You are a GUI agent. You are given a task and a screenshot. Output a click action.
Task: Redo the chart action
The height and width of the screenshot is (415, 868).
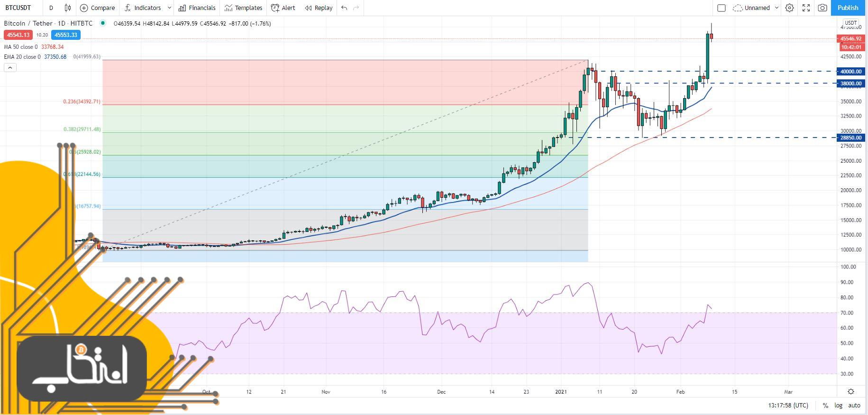(x=356, y=8)
